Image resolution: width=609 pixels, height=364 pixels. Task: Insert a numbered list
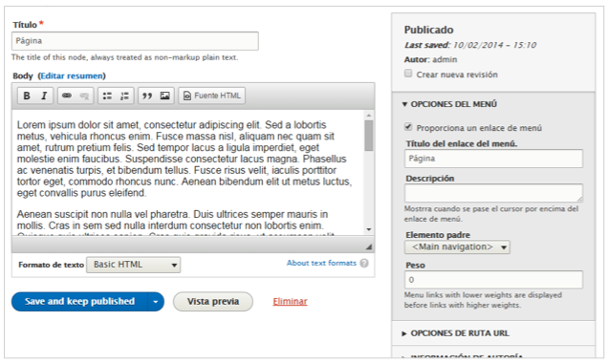pyautogui.click(x=124, y=96)
